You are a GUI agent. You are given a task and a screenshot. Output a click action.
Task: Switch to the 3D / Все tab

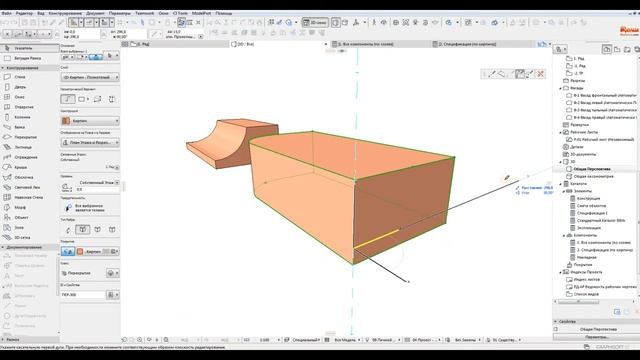pos(279,44)
